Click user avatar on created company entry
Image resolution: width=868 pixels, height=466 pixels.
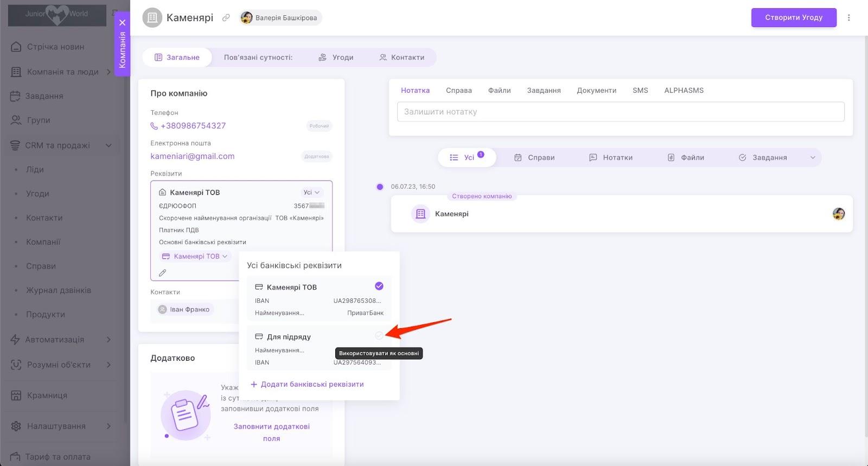tap(838, 214)
